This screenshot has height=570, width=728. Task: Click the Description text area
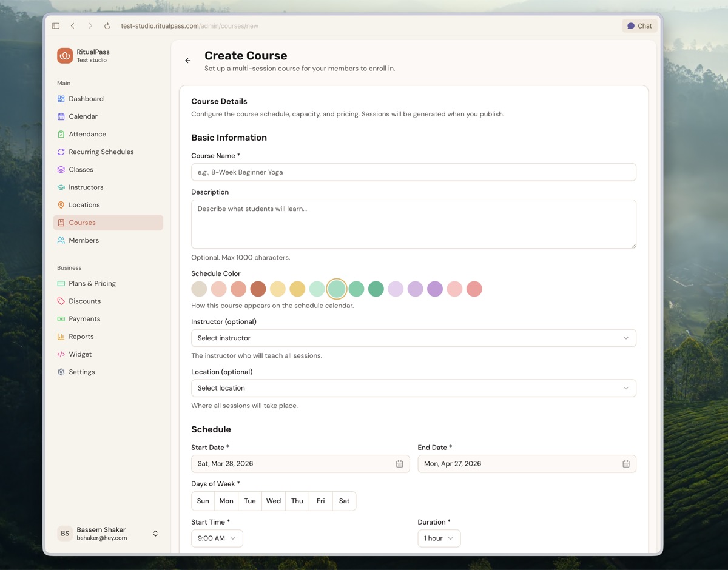(x=414, y=224)
